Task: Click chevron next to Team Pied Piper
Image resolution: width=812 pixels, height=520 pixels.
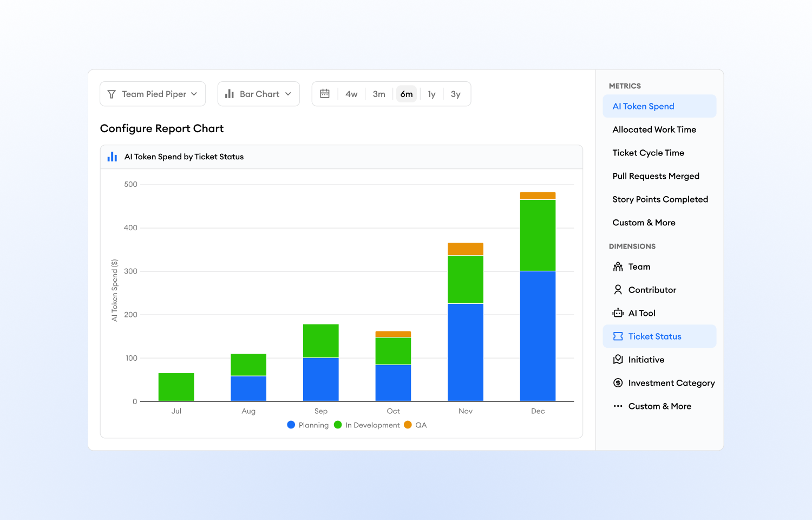Action: tap(194, 94)
